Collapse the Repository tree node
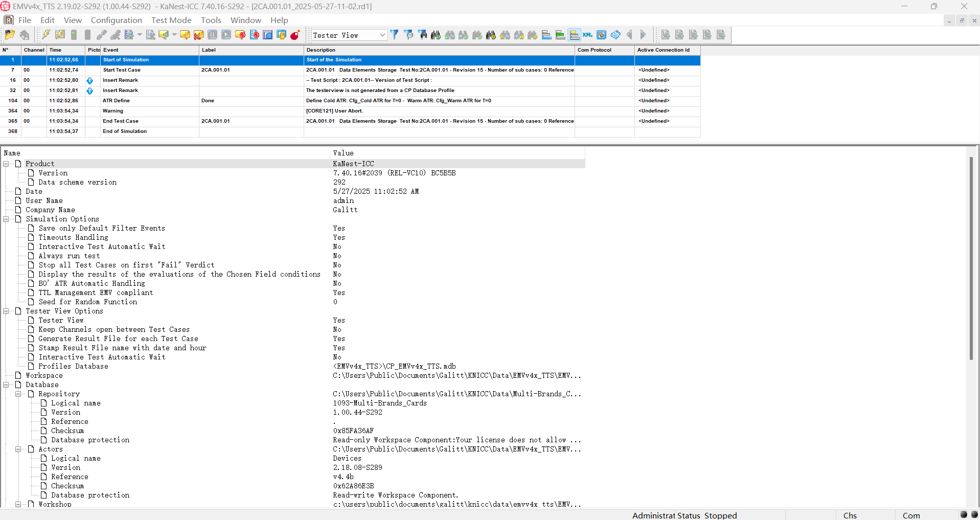This screenshot has height=520, width=980. [x=18, y=394]
